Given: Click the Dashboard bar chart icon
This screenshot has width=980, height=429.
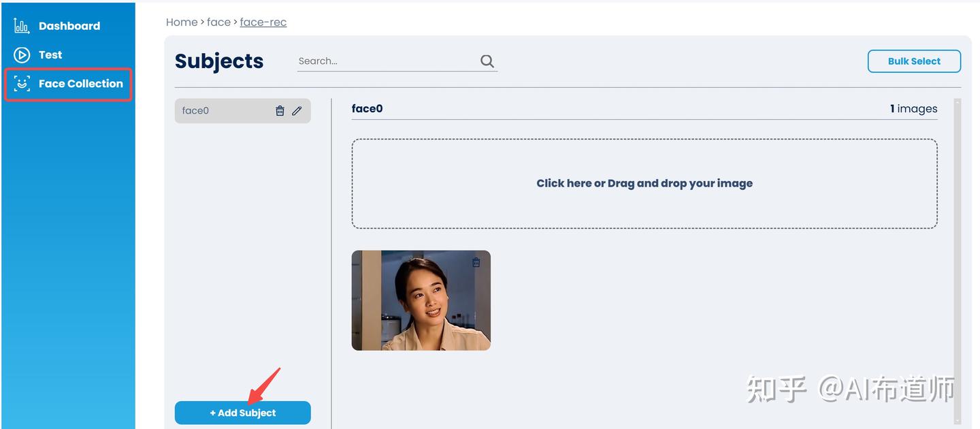Looking at the screenshot, I should tap(21, 26).
